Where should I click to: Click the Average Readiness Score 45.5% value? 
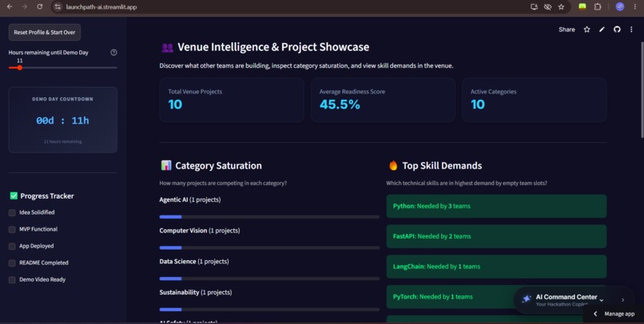[x=340, y=105]
